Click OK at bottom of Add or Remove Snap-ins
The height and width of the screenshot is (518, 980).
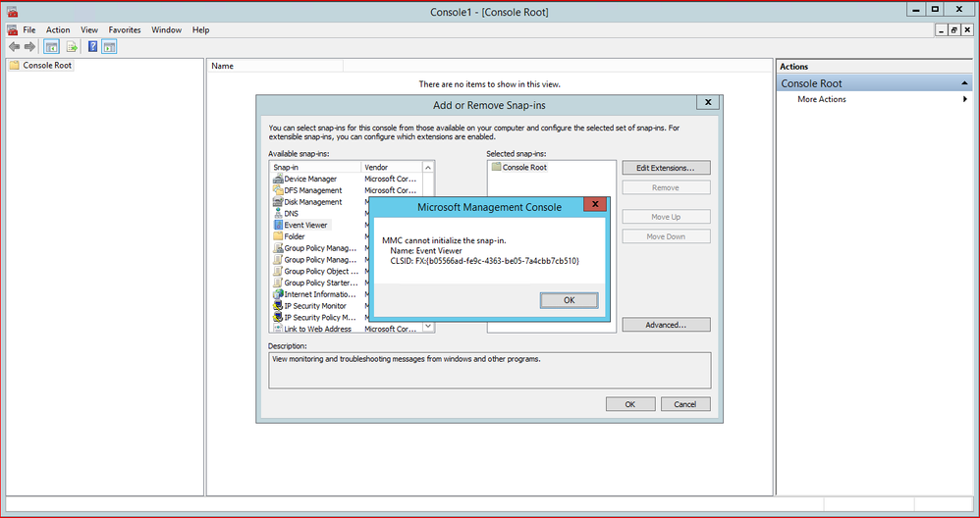point(630,404)
